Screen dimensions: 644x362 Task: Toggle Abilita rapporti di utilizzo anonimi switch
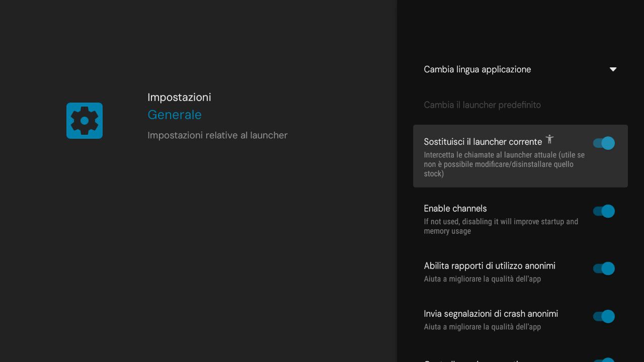604,268
